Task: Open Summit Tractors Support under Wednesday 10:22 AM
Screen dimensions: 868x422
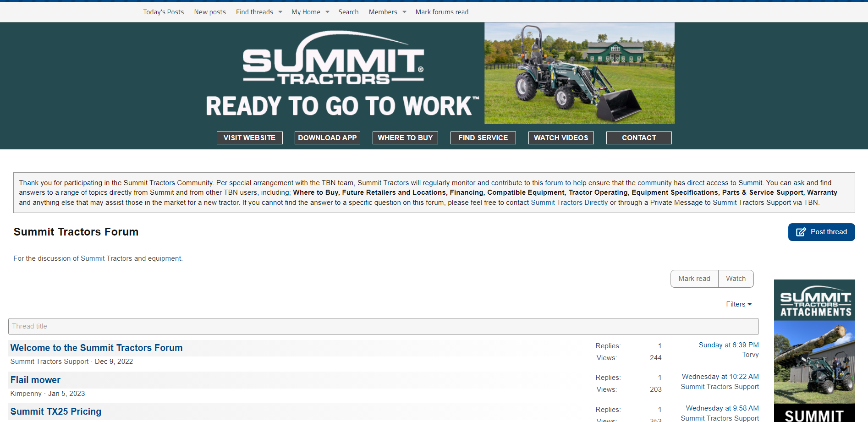Action: pos(720,387)
